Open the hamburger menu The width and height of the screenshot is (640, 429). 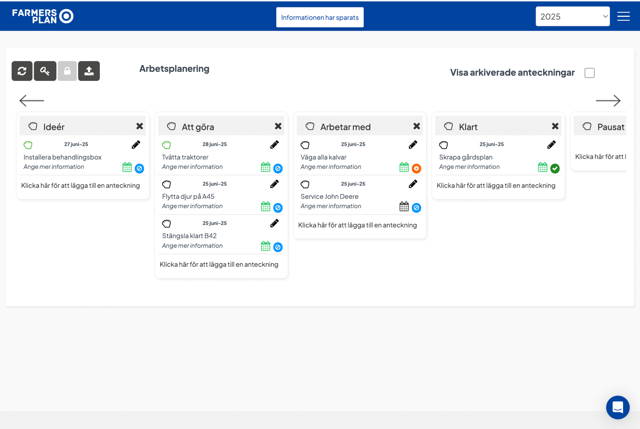(624, 16)
